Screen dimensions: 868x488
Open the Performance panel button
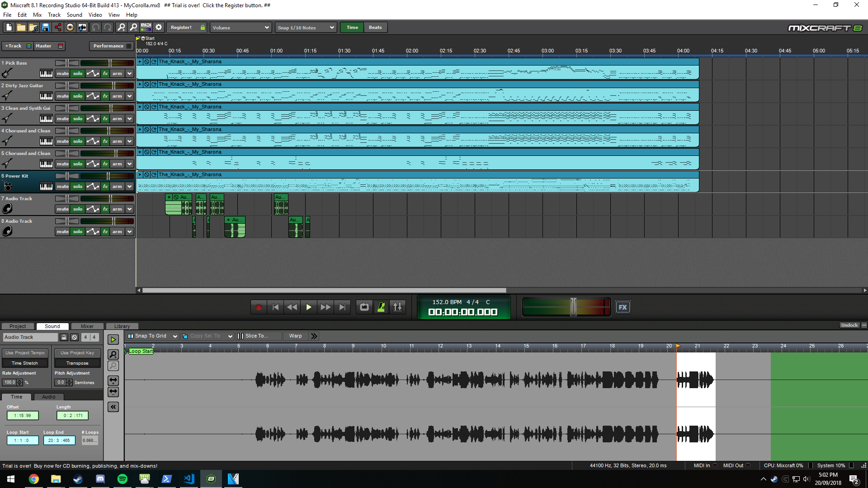pos(112,46)
